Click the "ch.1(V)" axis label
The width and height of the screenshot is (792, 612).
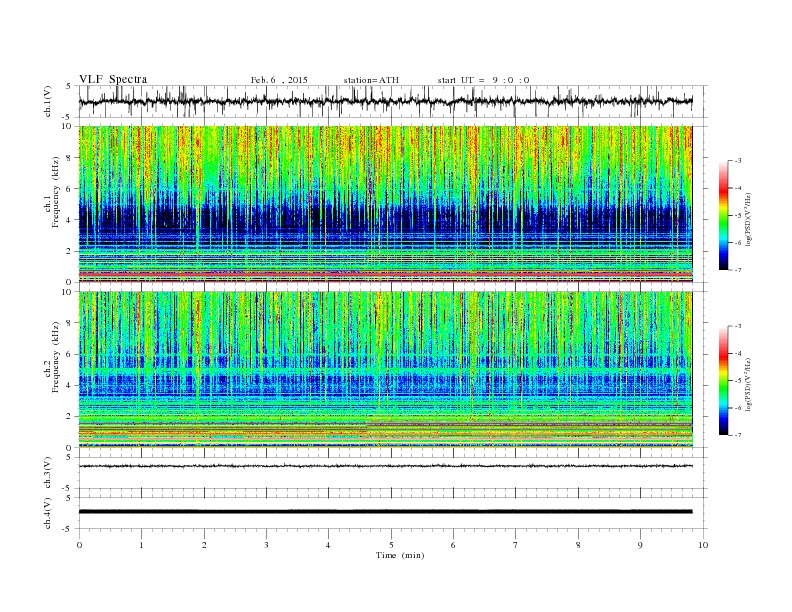tap(48, 101)
